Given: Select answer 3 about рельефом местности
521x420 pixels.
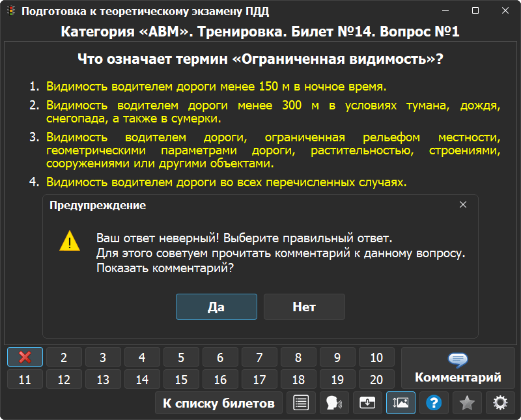Looking at the screenshot, I should click(x=273, y=150).
